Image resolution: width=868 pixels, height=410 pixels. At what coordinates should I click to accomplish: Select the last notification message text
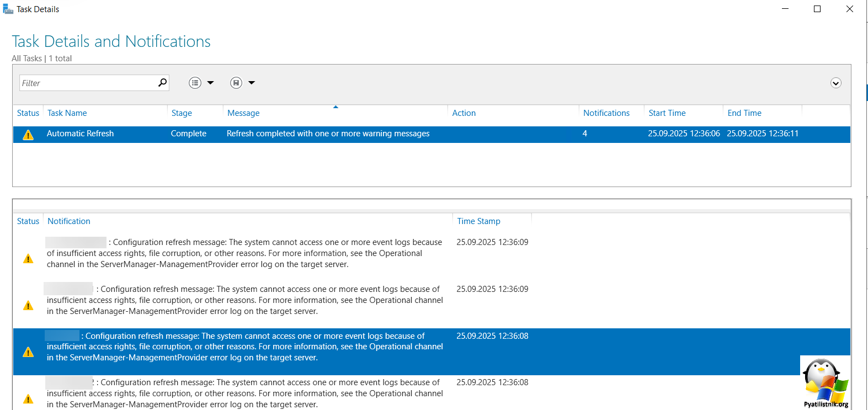click(244, 393)
